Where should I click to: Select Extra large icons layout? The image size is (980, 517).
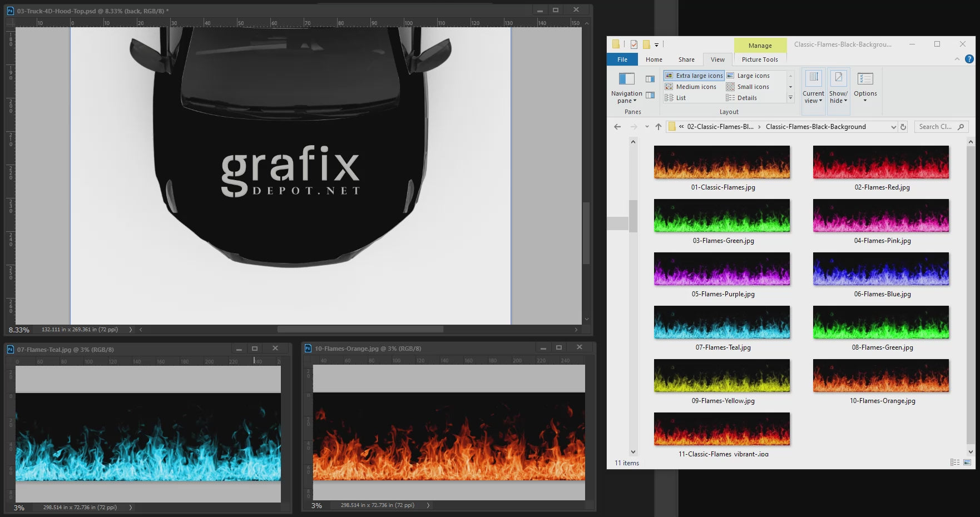tap(694, 76)
